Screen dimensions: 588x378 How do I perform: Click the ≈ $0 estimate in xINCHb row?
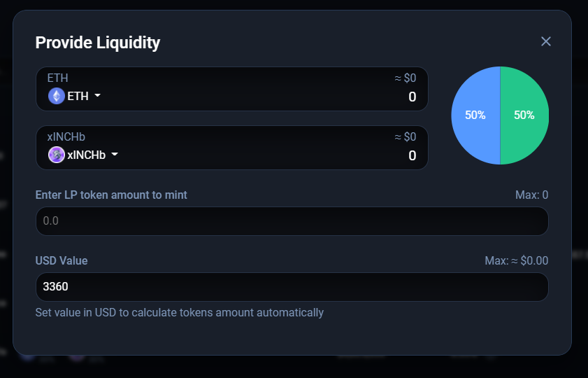[406, 136]
